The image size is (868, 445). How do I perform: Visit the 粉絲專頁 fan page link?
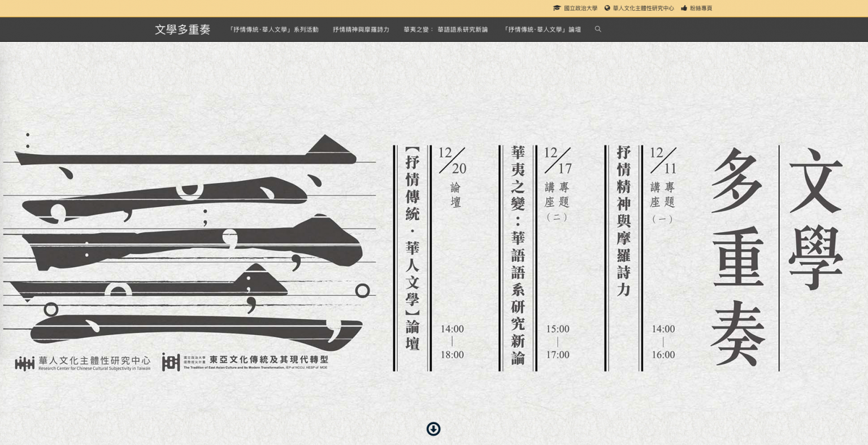tap(701, 8)
